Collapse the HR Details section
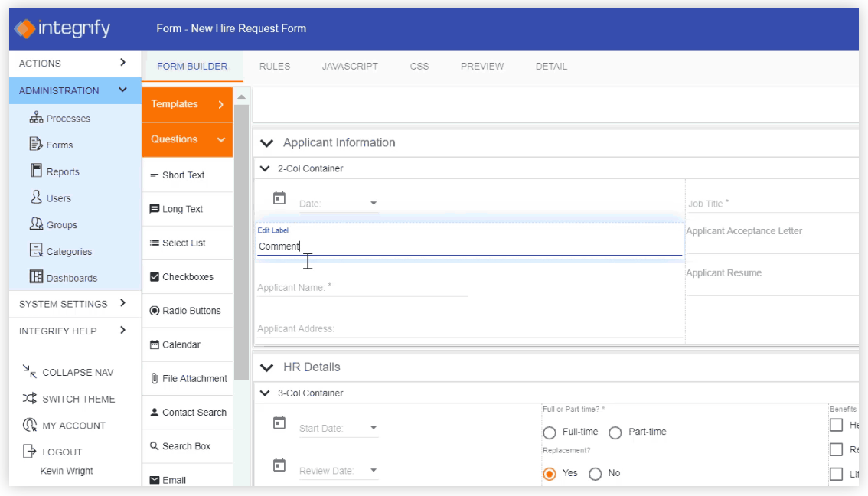The image size is (868, 496). [266, 367]
